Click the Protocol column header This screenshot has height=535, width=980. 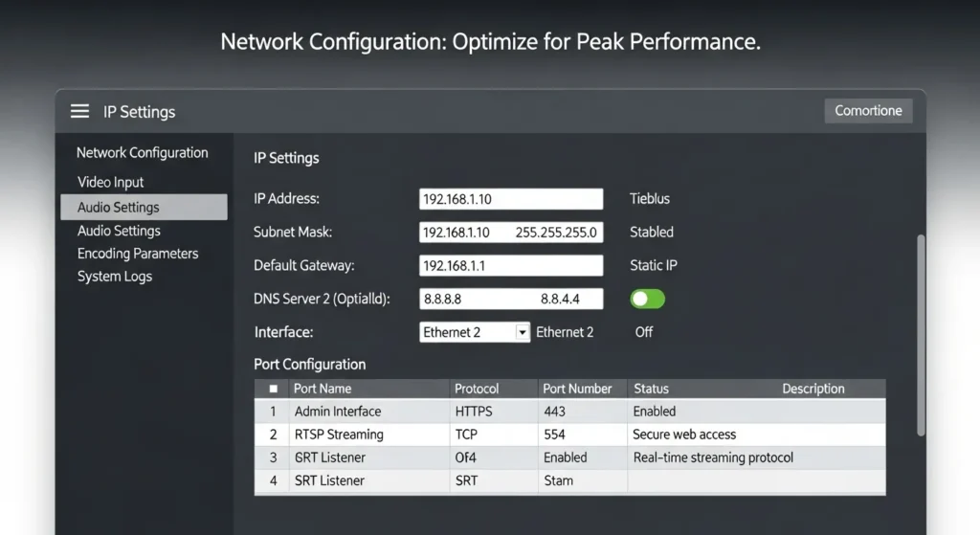[477, 389]
